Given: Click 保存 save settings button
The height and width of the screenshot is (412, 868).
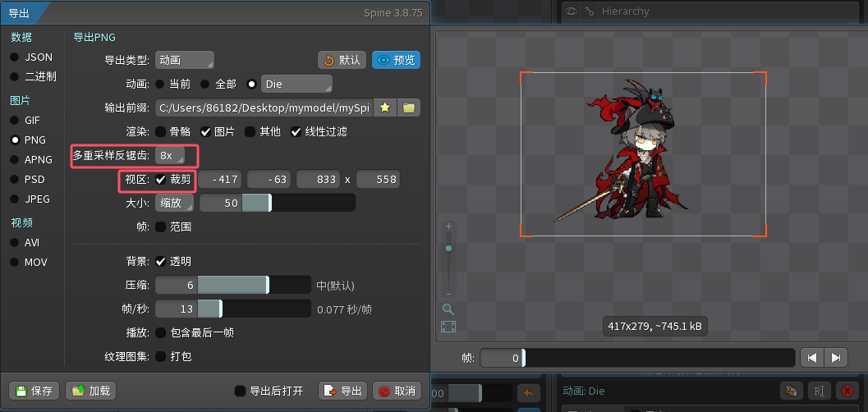Looking at the screenshot, I should pos(34,391).
